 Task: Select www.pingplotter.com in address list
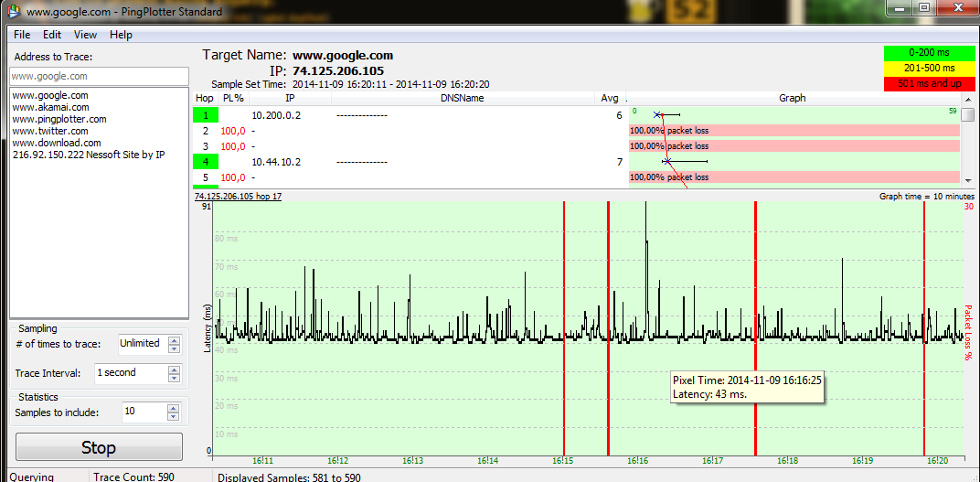point(59,119)
